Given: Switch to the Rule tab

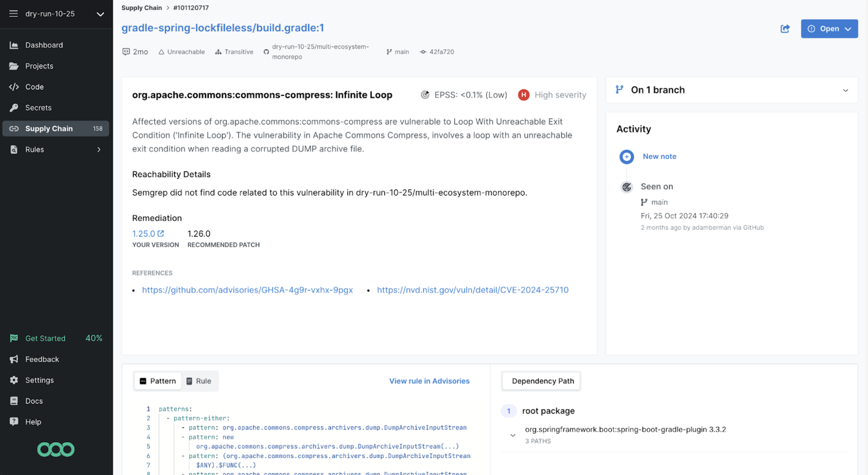Looking at the screenshot, I should point(199,381).
